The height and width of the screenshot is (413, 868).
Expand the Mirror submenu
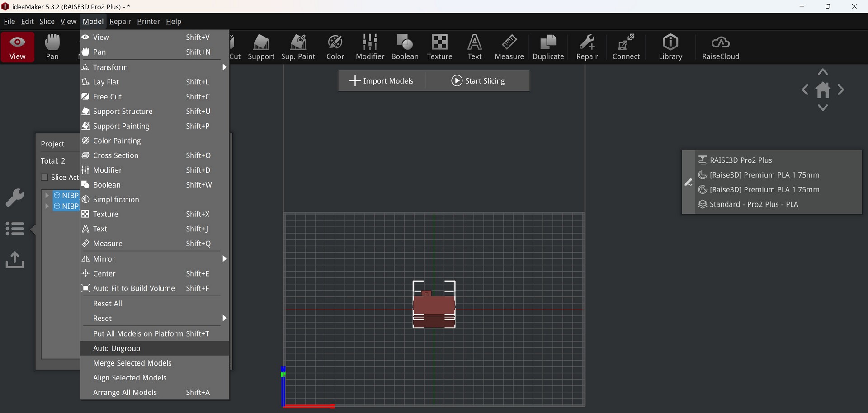tap(155, 259)
